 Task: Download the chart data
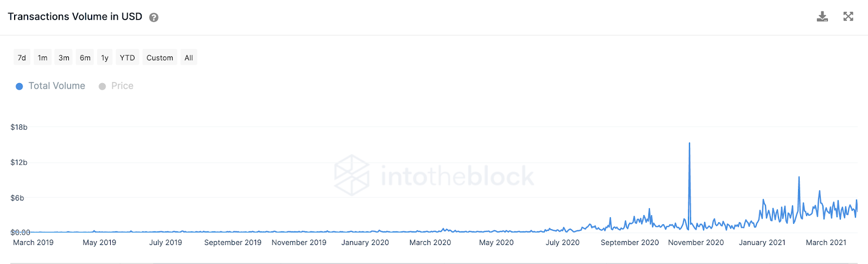[x=822, y=17]
